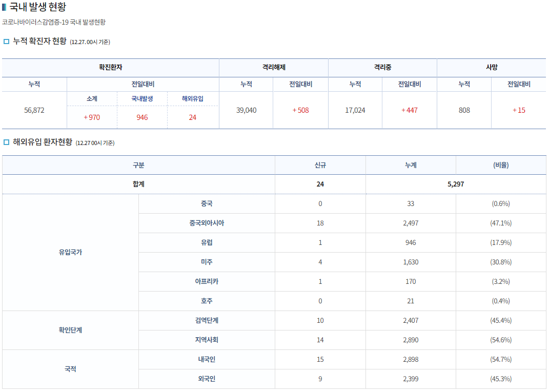The width and height of the screenshot is (549, 392).
Task: Select cumulative 2,497 in 중국외아시아 row
Action: tap(411, 223)
